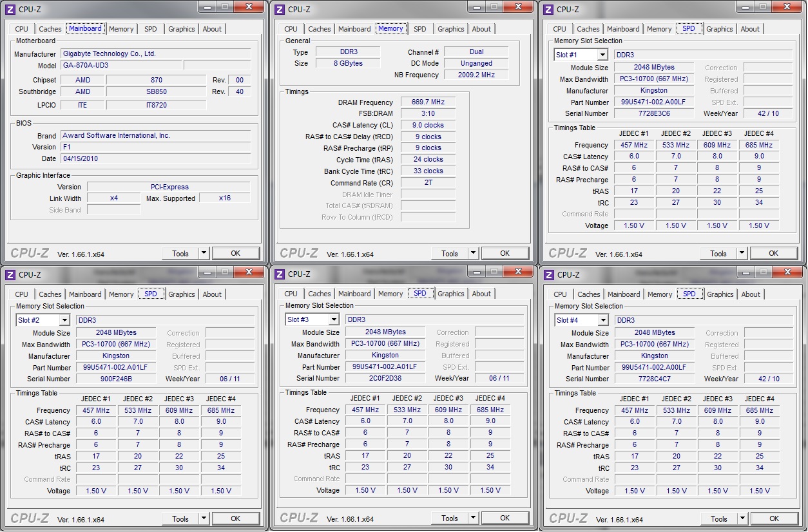Click the serial number 7728E3C6 in Slot #1
Image resolution: width=808 pixels, height=532 pixels.
[654, 113]
